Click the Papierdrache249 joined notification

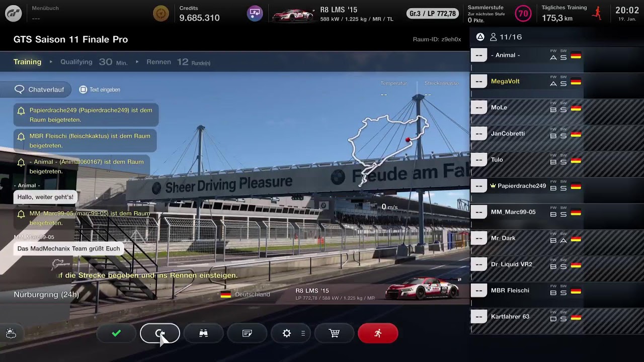[86, 115]
